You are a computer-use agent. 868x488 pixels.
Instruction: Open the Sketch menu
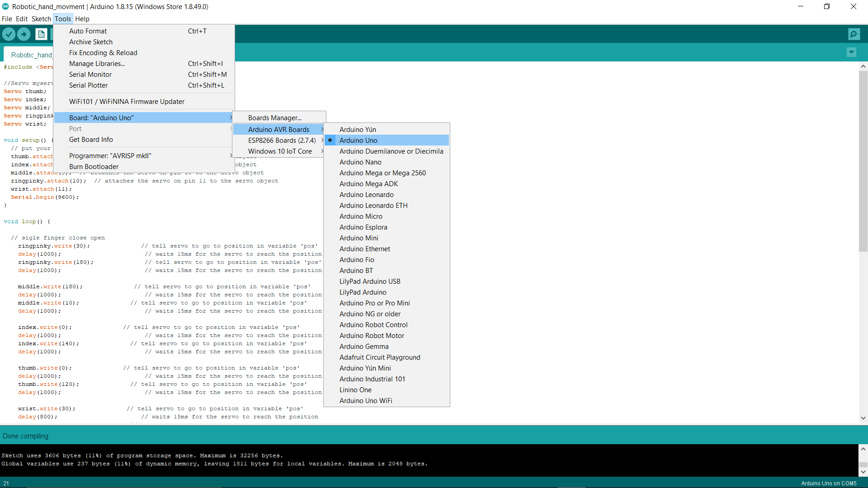click(x=41, y=19)
